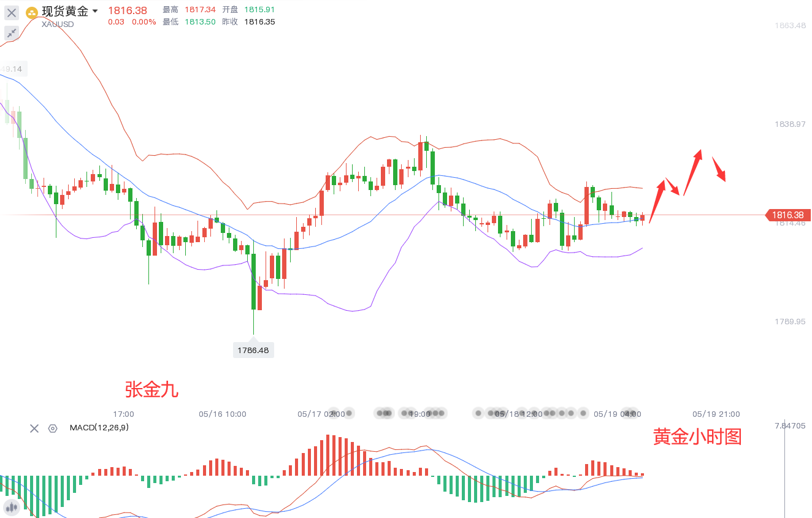Open MACD indicator settings

[x=53, y=428]
